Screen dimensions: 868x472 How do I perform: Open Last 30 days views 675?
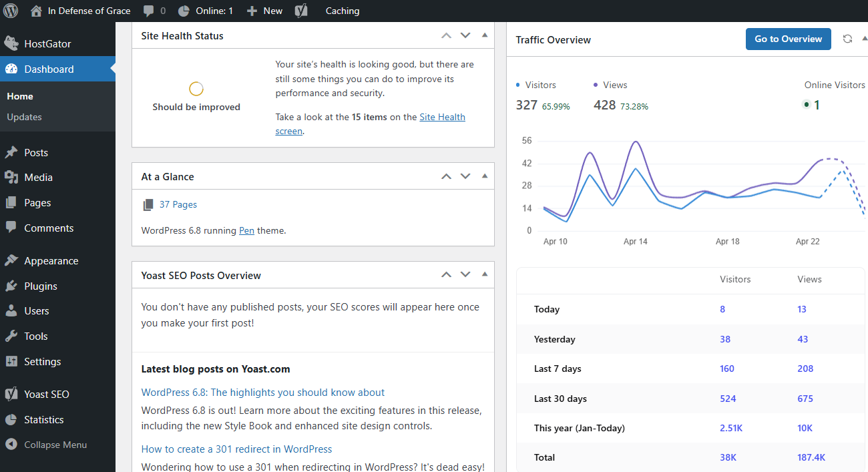coord(805,399)
